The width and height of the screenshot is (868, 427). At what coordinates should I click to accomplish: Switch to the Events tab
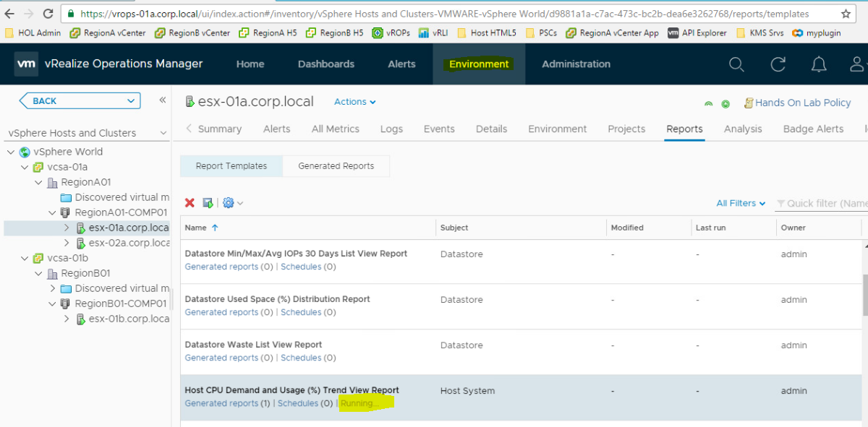click(x=439, y=129)
